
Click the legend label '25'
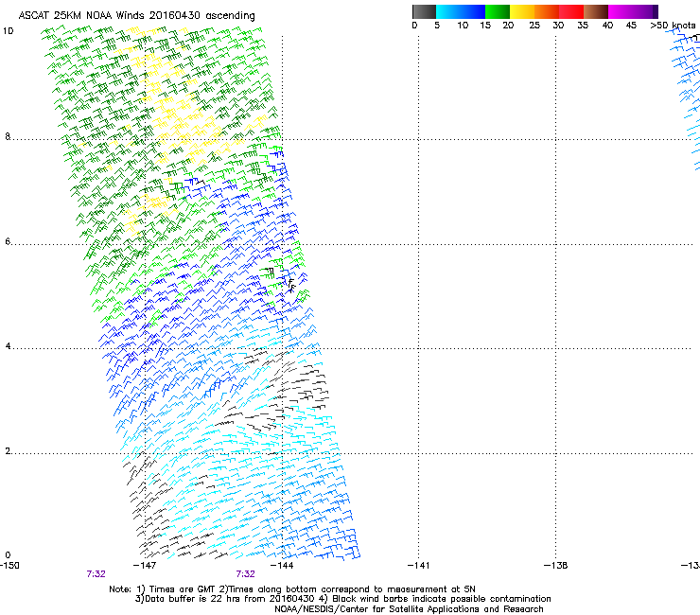coord(534,26)
